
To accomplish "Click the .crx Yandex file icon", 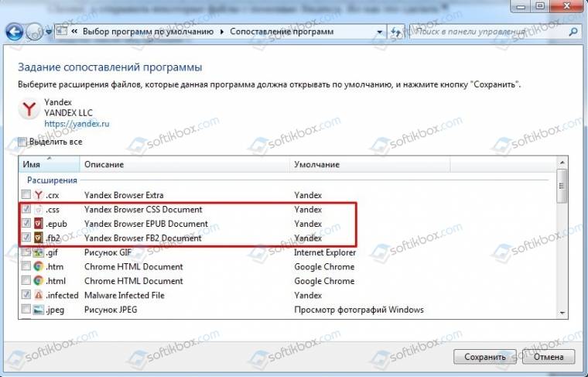I will [38, 195].
